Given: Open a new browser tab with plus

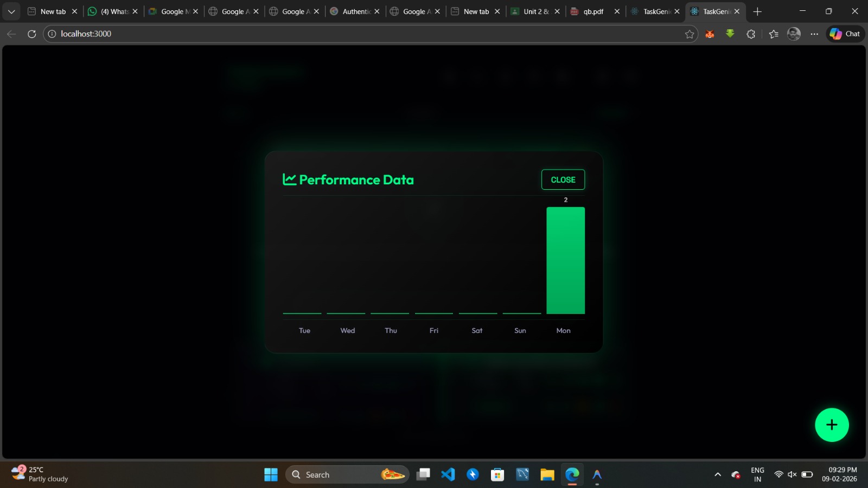Looking at the screenshot, I should coord(757,11).
